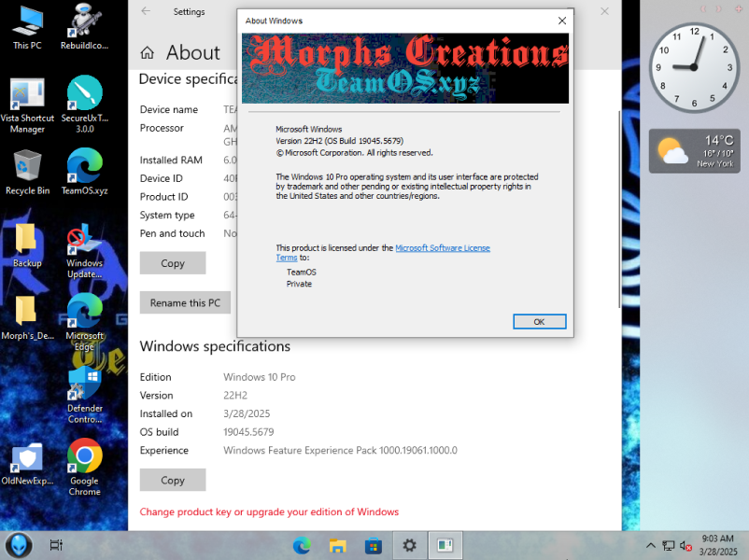Click the "Microsoft Windows" line in dialog

(309, 130)
